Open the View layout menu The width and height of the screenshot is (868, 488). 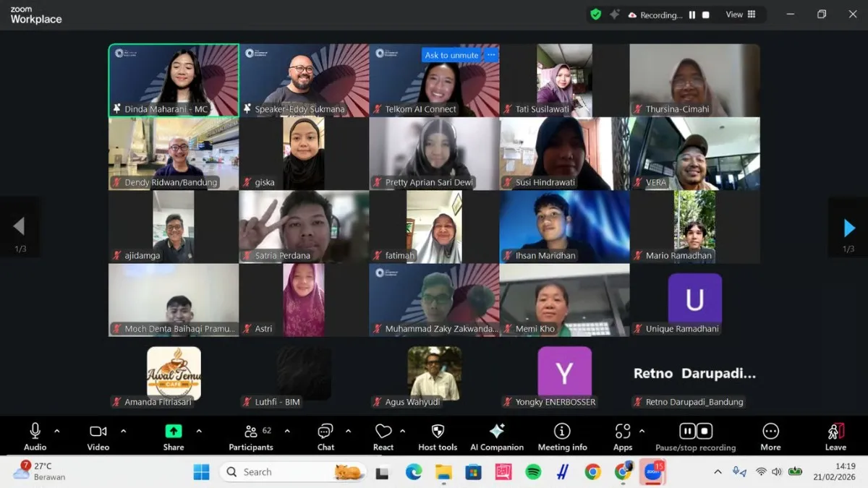pos(741,14)
